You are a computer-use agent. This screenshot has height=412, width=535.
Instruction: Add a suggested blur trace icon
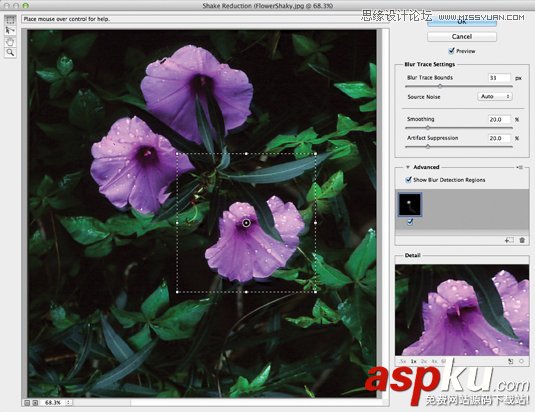click(x=509, y=240)
